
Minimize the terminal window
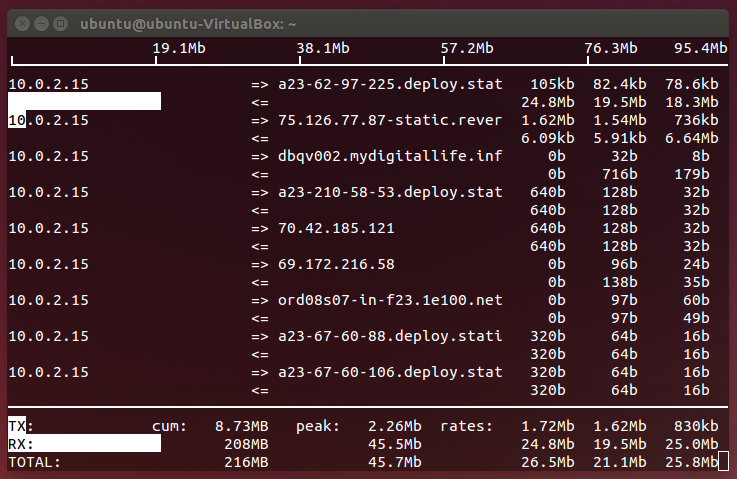coord(41,24)
